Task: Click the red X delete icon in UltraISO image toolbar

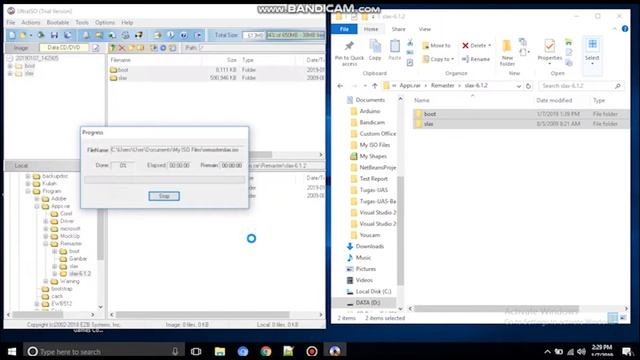Action: [122, 48]
